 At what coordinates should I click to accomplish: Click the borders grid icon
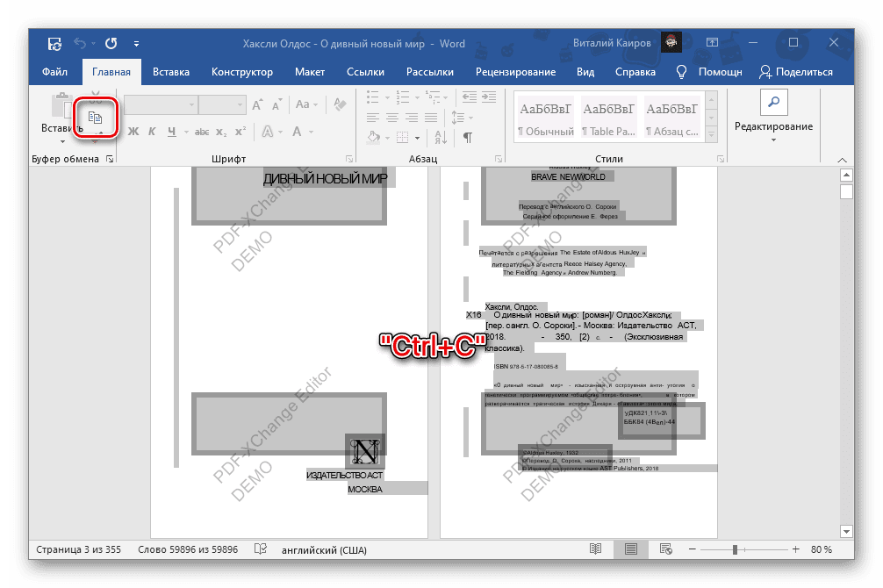pyautogui.click(x=402, y=137)
